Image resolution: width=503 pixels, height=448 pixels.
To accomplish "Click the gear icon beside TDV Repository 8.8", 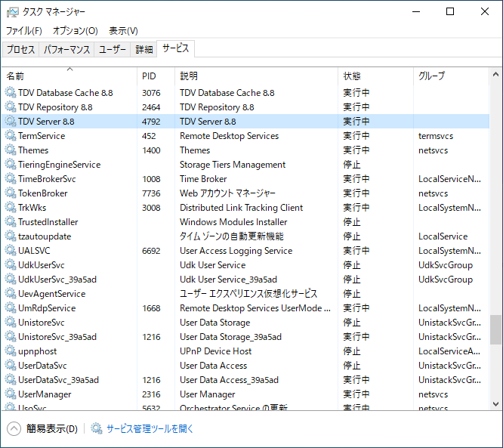I will (x=11, y=107).
